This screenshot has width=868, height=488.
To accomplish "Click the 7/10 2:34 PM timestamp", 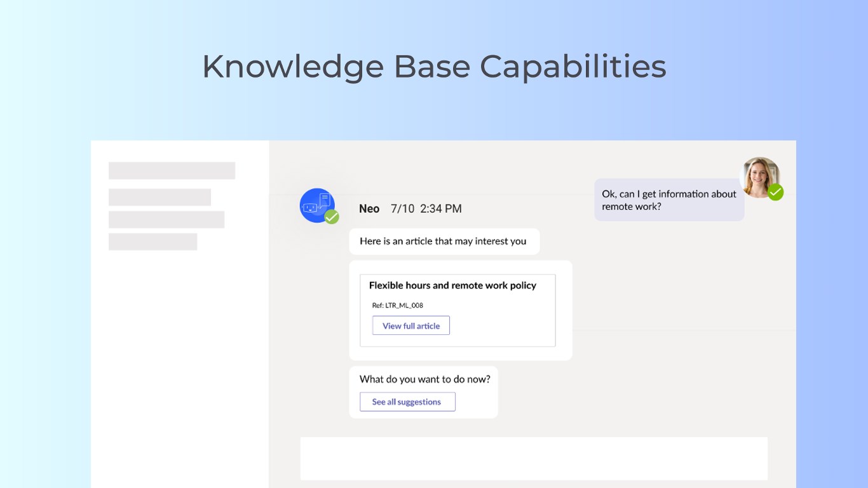I will [x=426, y=209].
